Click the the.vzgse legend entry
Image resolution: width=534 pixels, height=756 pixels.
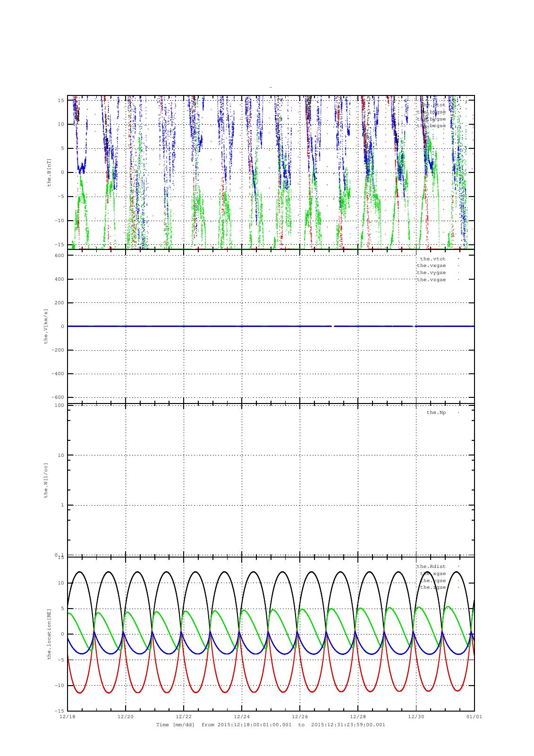[431, 280]
